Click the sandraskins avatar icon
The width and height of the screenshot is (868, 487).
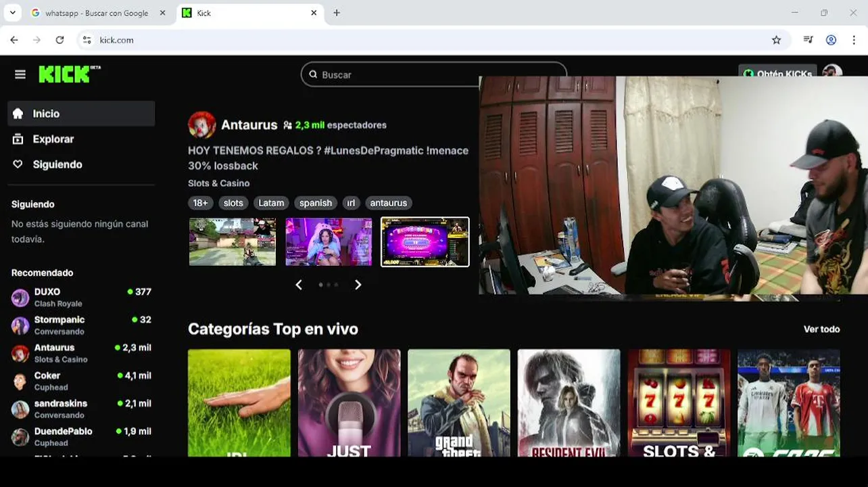[20, 409]
